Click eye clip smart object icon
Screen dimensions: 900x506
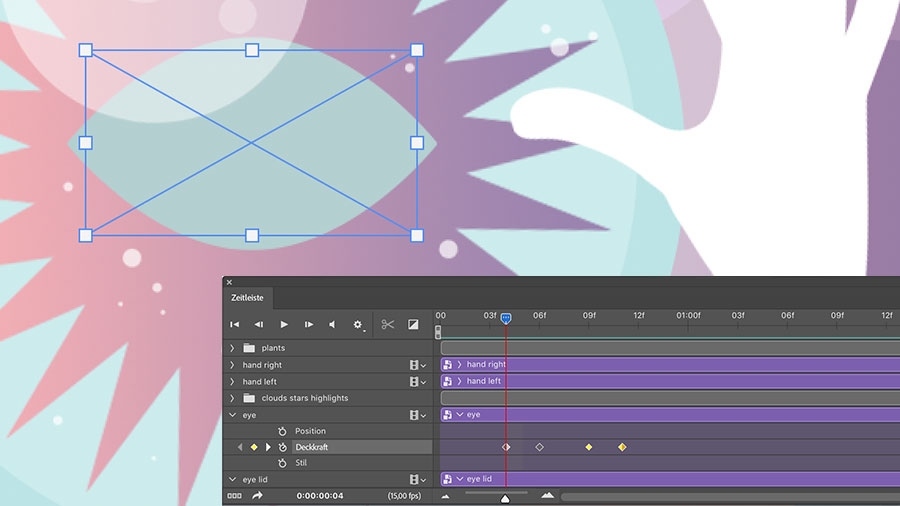pyautogui.click(x=448, y=414)
